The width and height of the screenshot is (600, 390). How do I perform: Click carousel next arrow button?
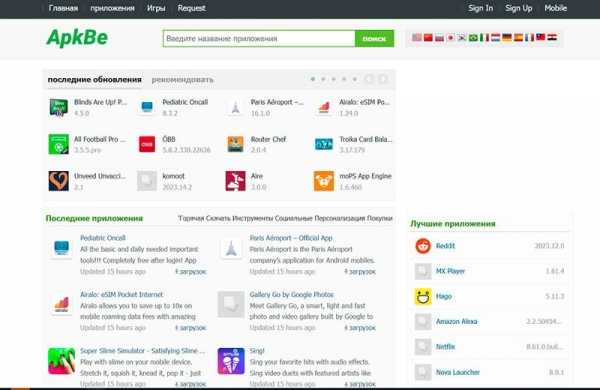pos(383,79)
